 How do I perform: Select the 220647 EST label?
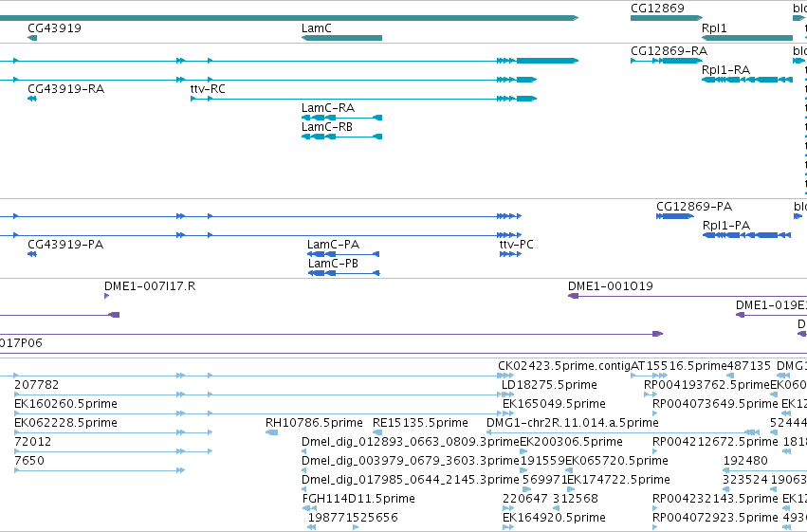click(x=524, y=499)
